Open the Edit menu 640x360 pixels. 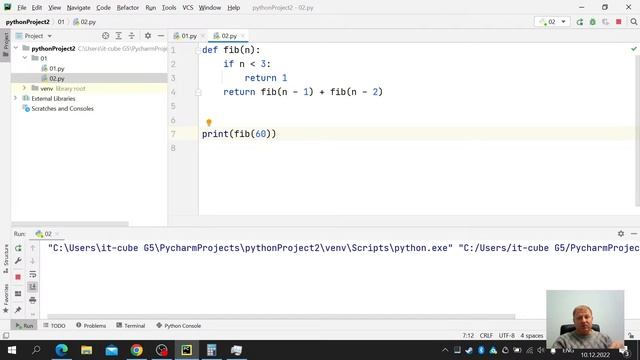click(x=37, y=8)
